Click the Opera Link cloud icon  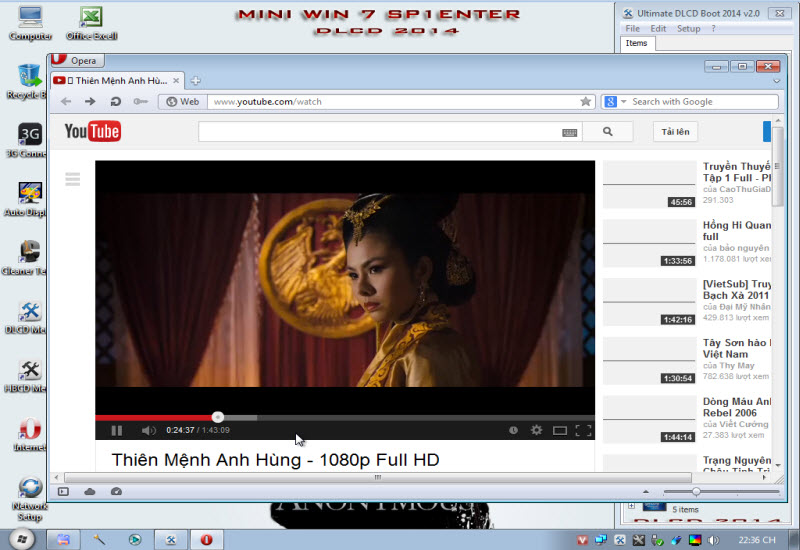pos(90,492)
